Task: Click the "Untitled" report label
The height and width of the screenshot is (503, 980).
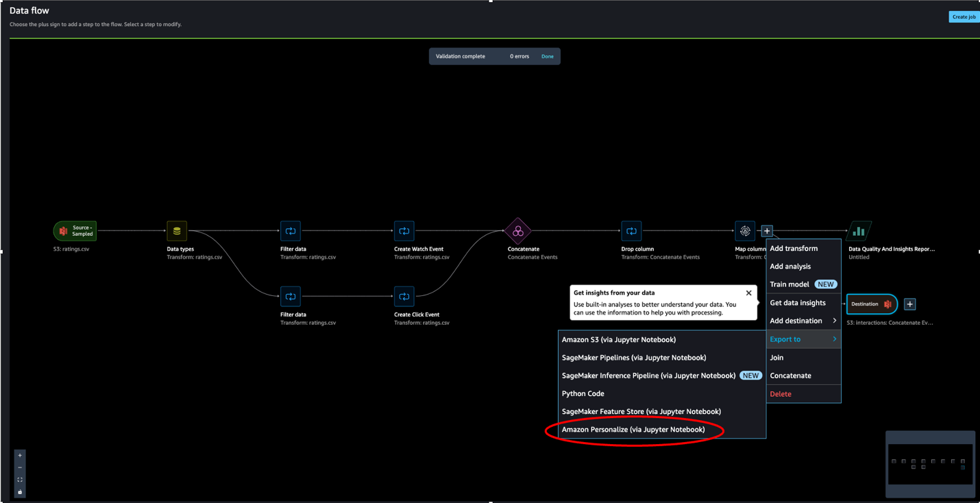Action: (x=859, y=257)
